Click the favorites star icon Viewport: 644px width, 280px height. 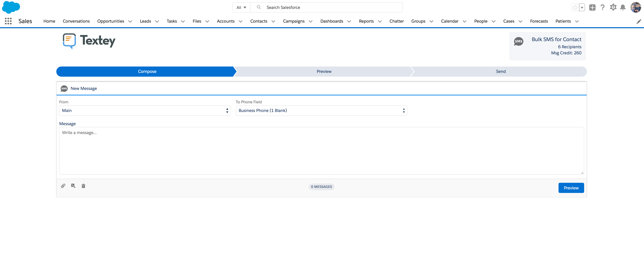[x=575, y=7]
